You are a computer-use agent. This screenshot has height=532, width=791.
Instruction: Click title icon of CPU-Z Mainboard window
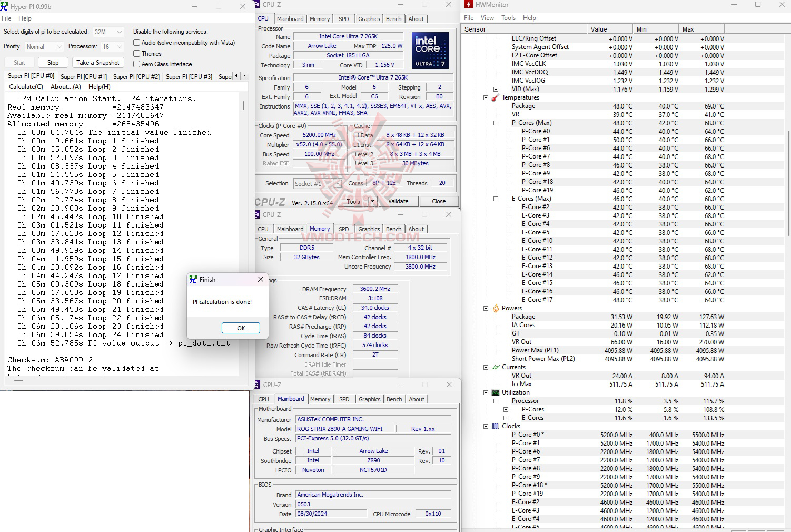258,385
